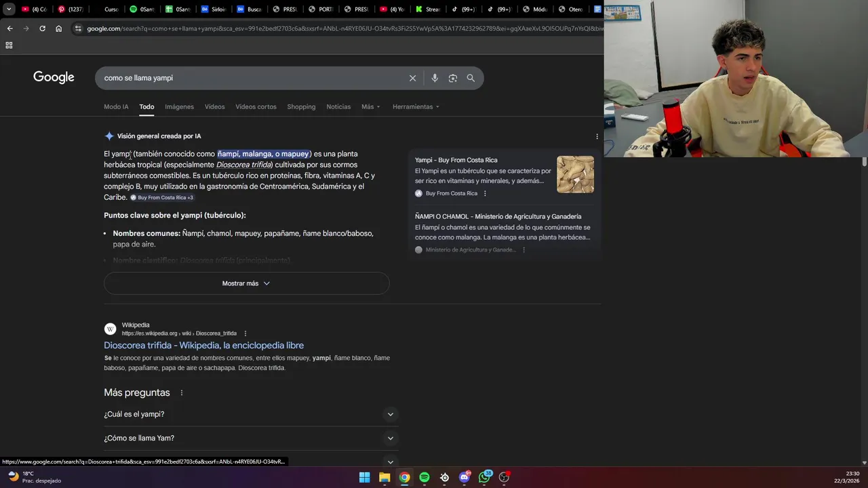This screenshot has height=488, width=868.
Task: Open File Explorer from taskbar
Action: (384, 477)
